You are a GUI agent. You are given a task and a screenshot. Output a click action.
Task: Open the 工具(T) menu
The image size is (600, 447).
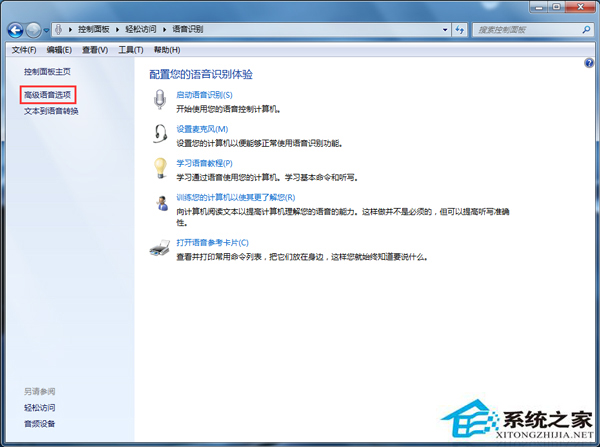click(x=131, y=49)
